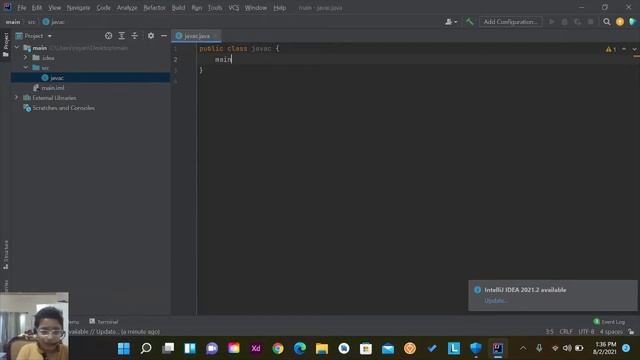Open the user account dropdown in toolbar

(451, 22)
